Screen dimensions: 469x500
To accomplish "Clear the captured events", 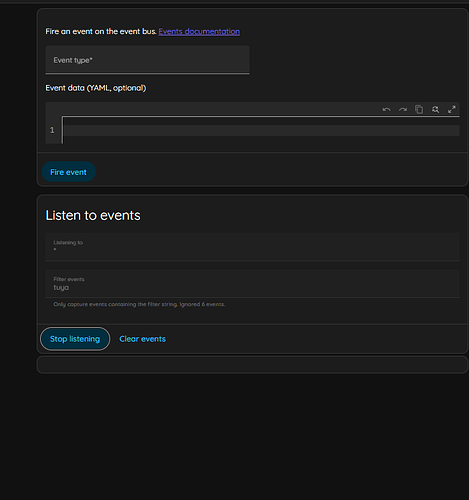I will pos(142,339).
